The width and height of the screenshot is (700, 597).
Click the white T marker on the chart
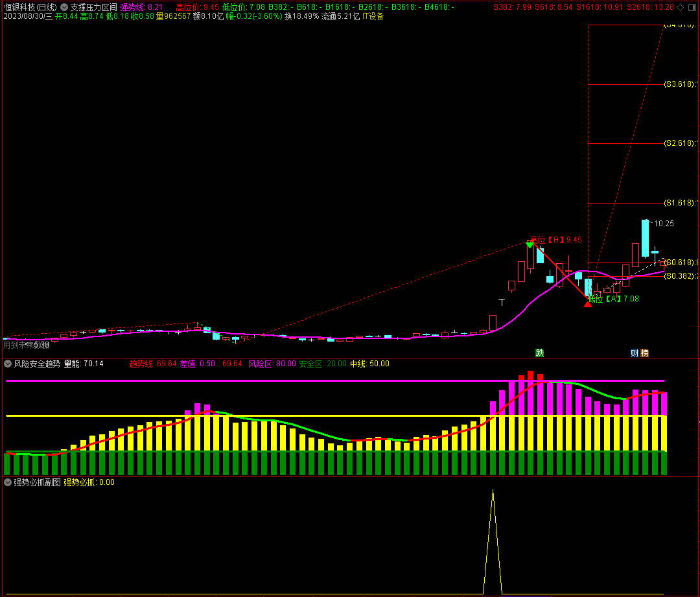click(502, 302)
